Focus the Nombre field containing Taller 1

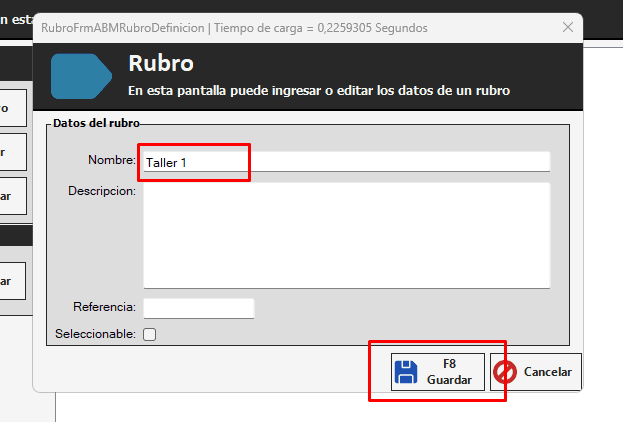[346, 162]
